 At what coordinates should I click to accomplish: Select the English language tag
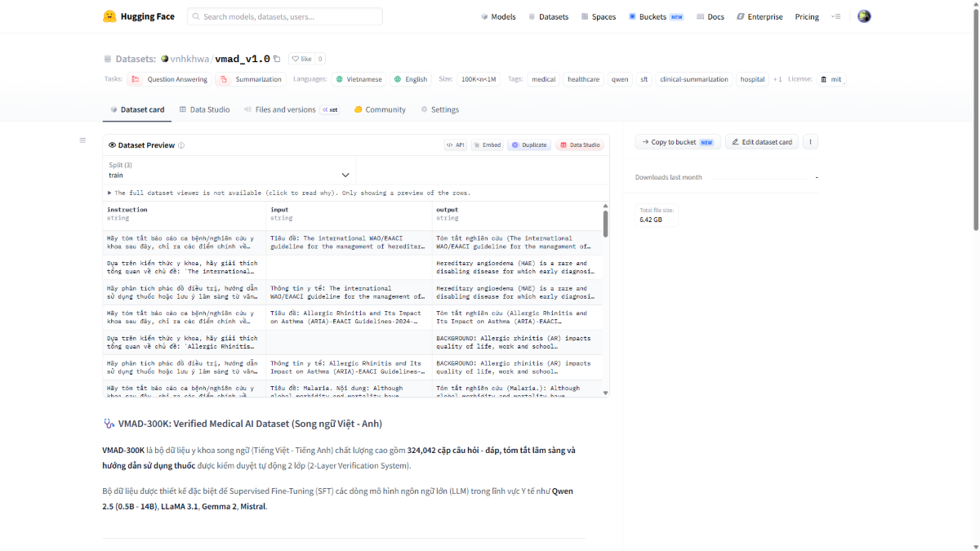click(x=410, y=79)
